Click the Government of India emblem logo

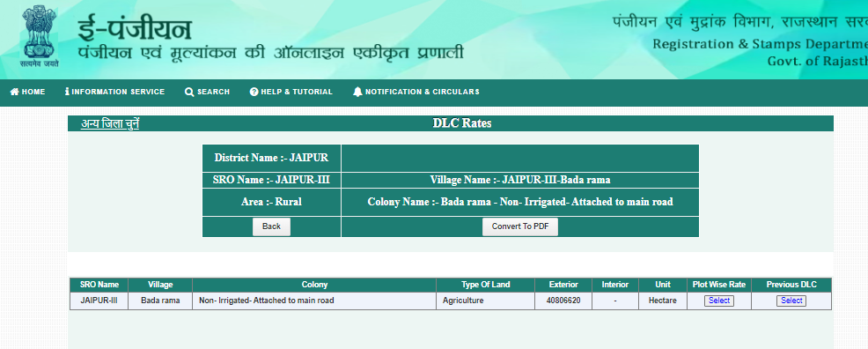tap(40, 35)
